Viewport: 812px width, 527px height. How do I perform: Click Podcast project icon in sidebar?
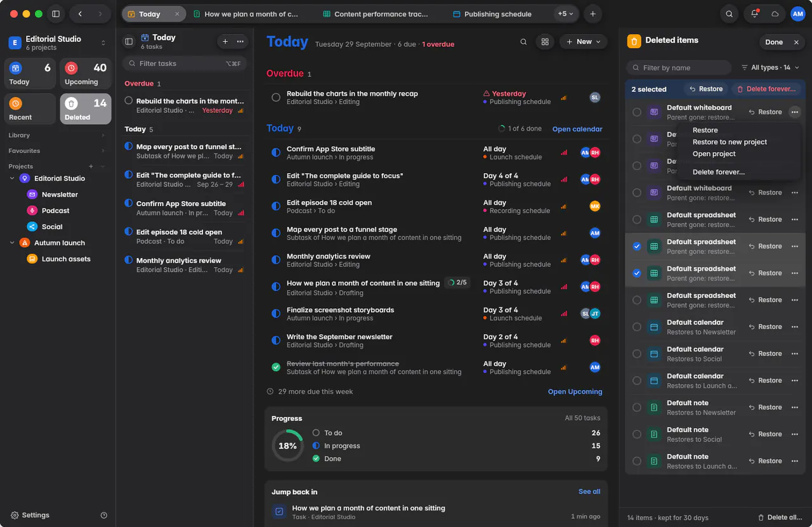tap(32, 211)
